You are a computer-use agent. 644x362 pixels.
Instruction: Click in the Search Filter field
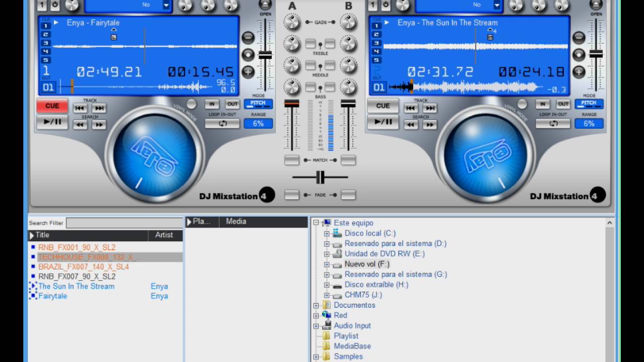point(124,223)
